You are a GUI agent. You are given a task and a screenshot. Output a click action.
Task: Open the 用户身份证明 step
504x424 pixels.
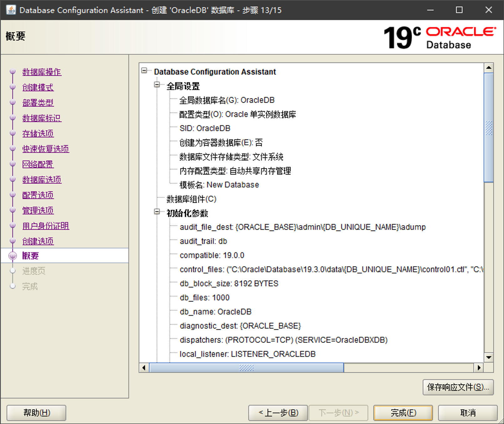[x=46, y=226]
